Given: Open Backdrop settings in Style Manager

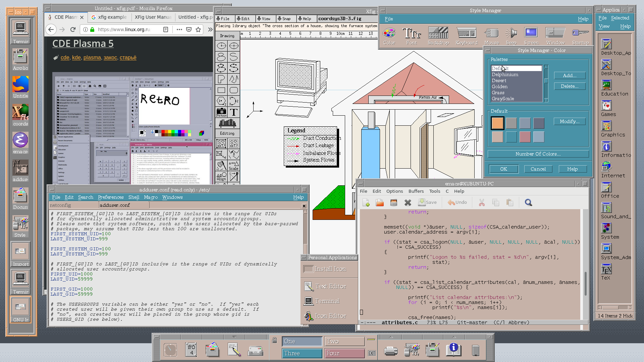Looking at the screenshot, I should [x=438, y=36].
